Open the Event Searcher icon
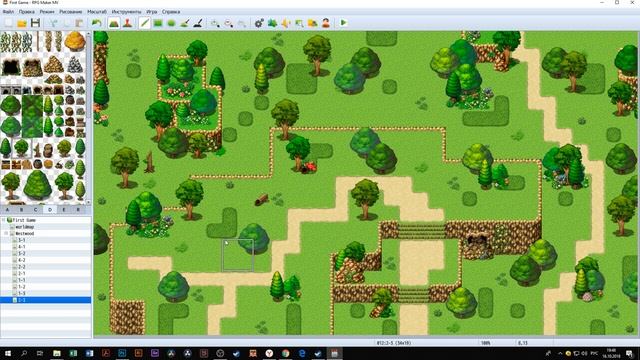 [x=299, y=23]
